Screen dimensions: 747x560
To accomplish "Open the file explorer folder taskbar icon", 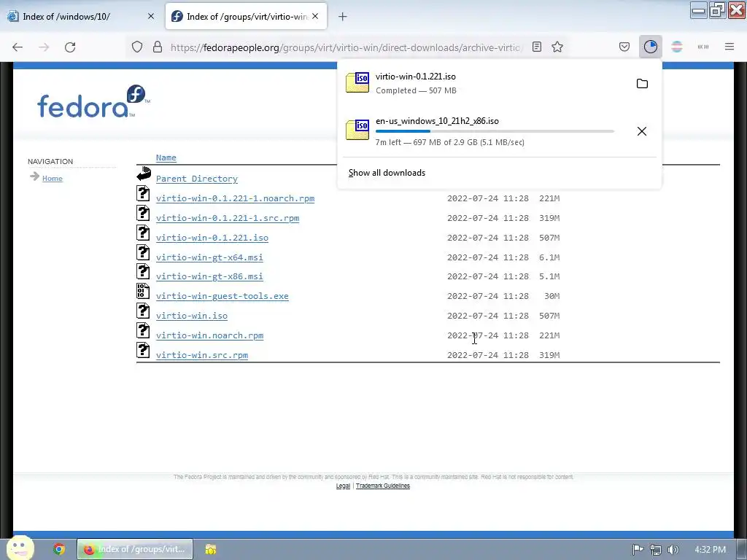I will (x=211, y=550).
